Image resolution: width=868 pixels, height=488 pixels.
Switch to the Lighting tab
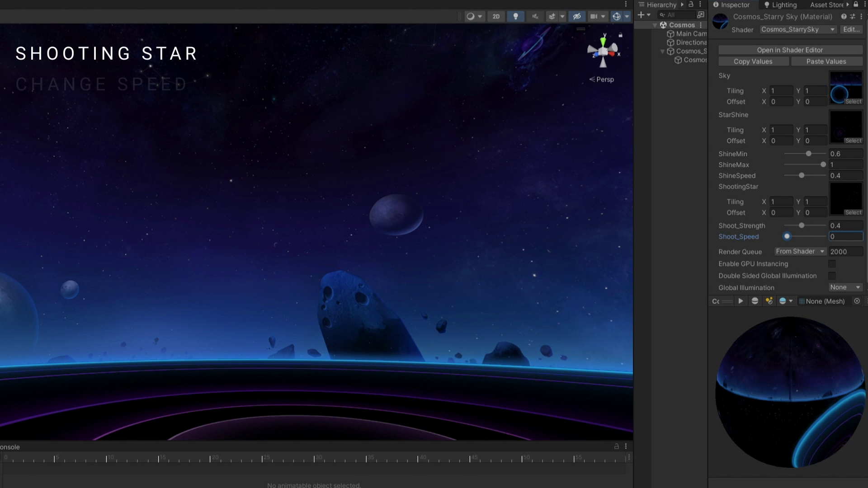click(x=780, y=5)
